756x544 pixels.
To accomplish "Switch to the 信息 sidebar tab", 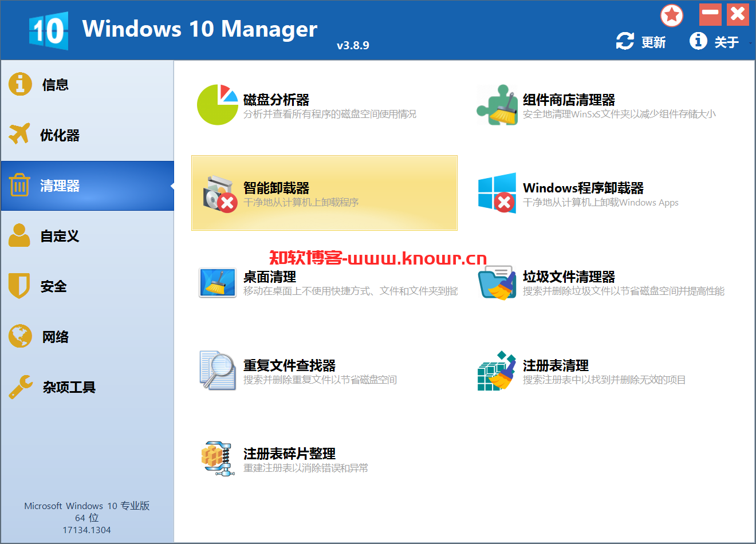I will point(87,85).
